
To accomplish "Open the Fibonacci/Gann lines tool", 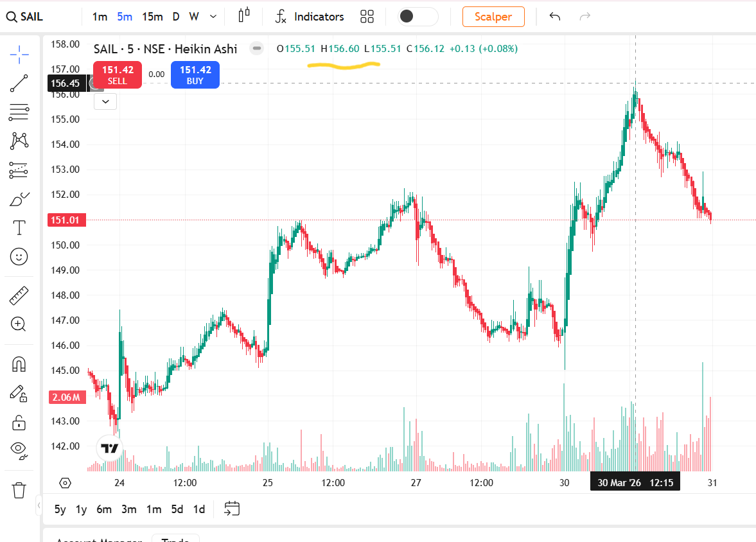I will click(x=19, y=112).
